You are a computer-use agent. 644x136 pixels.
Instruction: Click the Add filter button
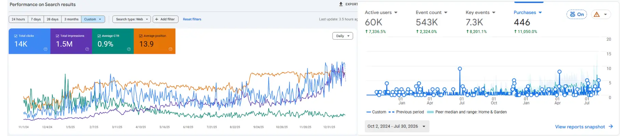pos(165,19)
